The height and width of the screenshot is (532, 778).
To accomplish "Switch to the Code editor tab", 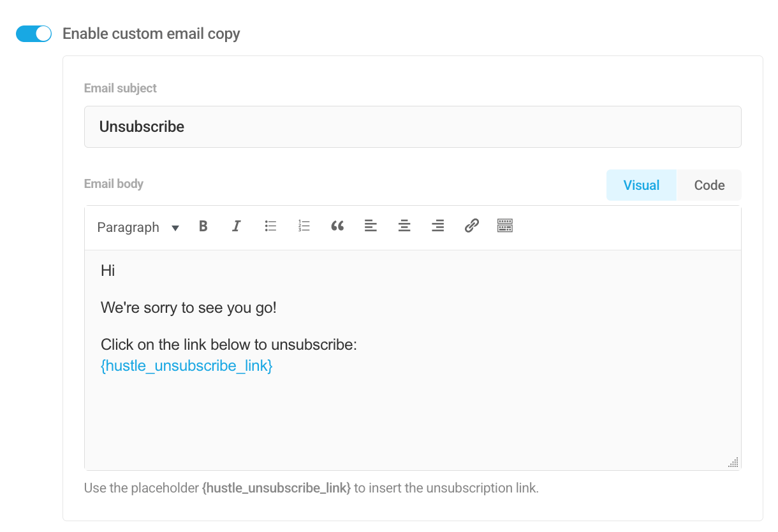I will point(709,185).
